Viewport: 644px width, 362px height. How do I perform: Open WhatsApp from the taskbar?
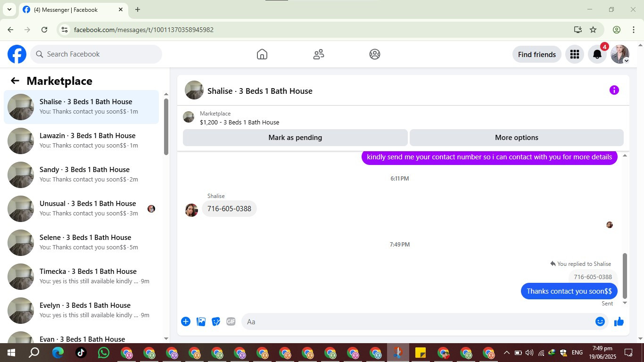pyautogui.click(x=103, y=353)
